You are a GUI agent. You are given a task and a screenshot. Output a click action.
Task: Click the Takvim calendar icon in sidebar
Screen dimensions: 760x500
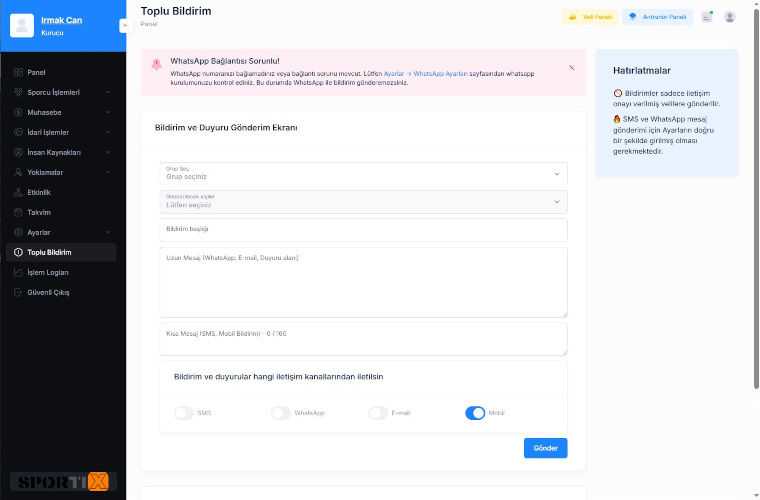coord(18,212)
